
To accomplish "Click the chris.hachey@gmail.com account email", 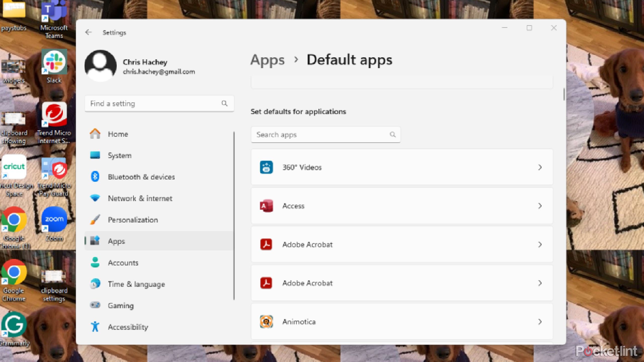I will [x=159, y=72].
